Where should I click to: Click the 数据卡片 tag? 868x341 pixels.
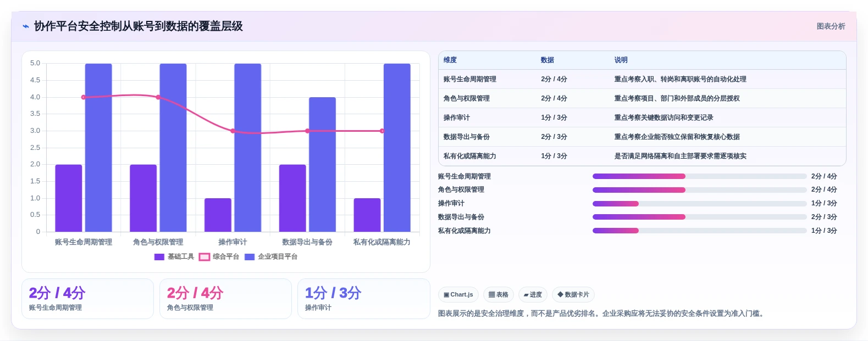tap(573, 295)
